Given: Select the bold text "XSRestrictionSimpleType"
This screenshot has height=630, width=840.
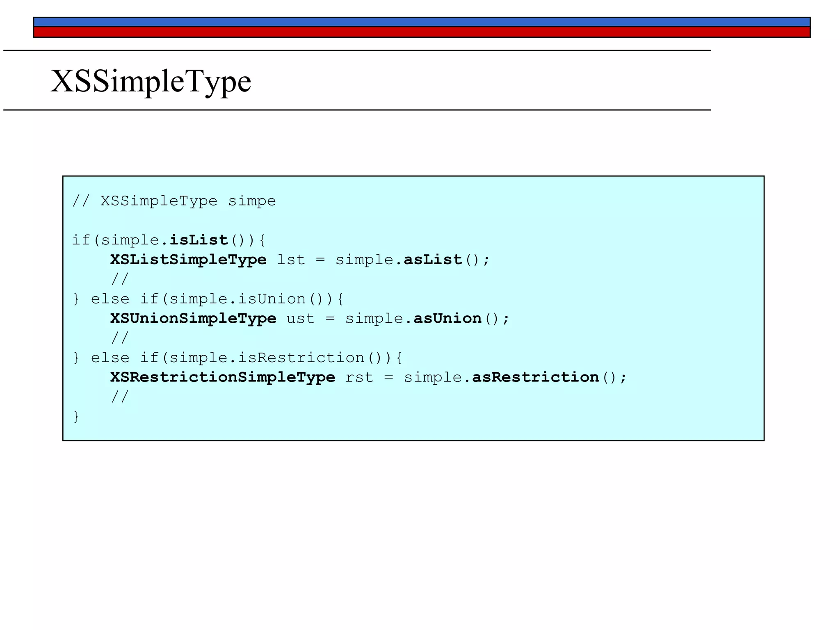Looking at the screenshot, I should (x=223, y=377).
